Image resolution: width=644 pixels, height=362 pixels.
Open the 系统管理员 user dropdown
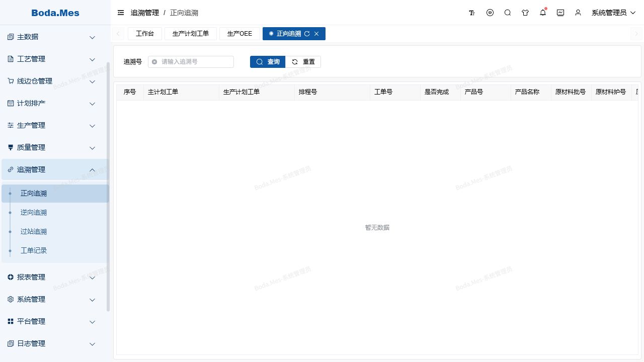click(613, 13)
